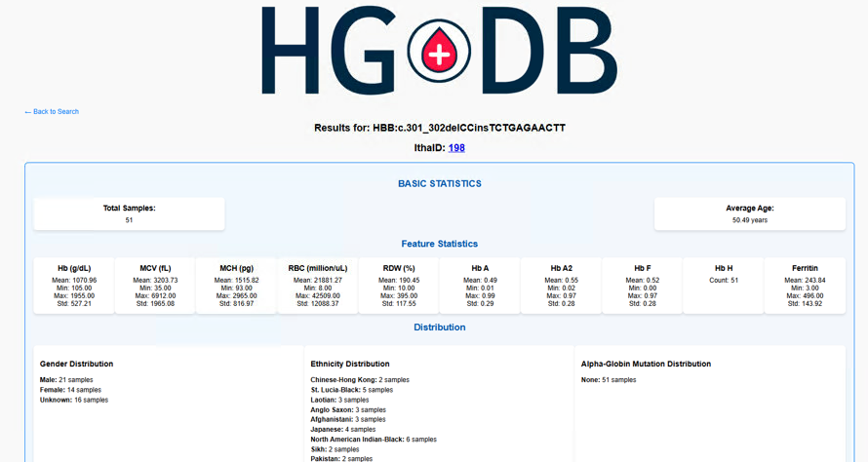
Task: Click RDW min value 10.00
Action: pos(399,289)
